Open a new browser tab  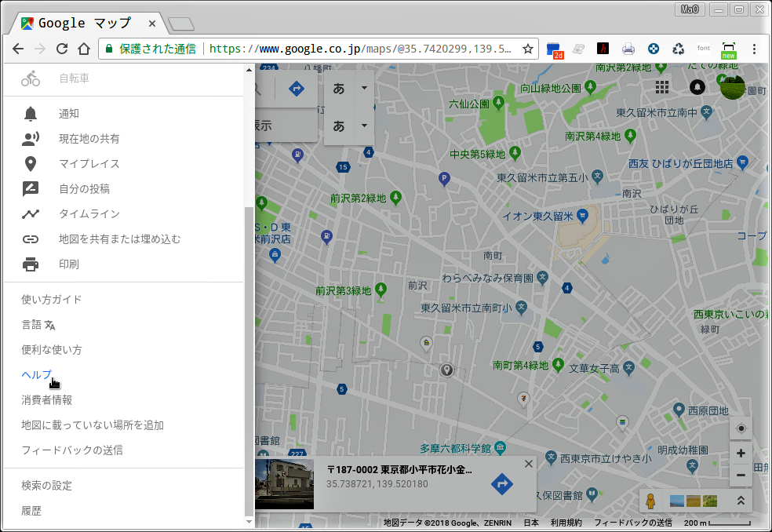click(180, 24)
